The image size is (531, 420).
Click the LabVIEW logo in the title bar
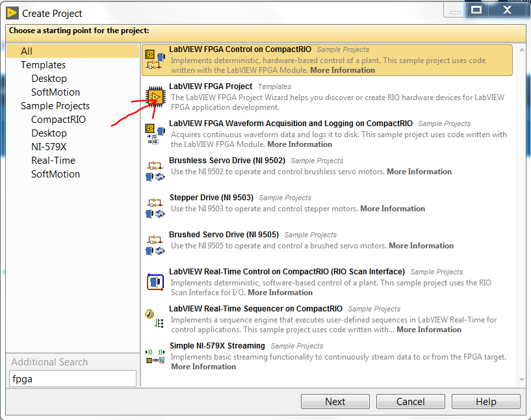12,13
